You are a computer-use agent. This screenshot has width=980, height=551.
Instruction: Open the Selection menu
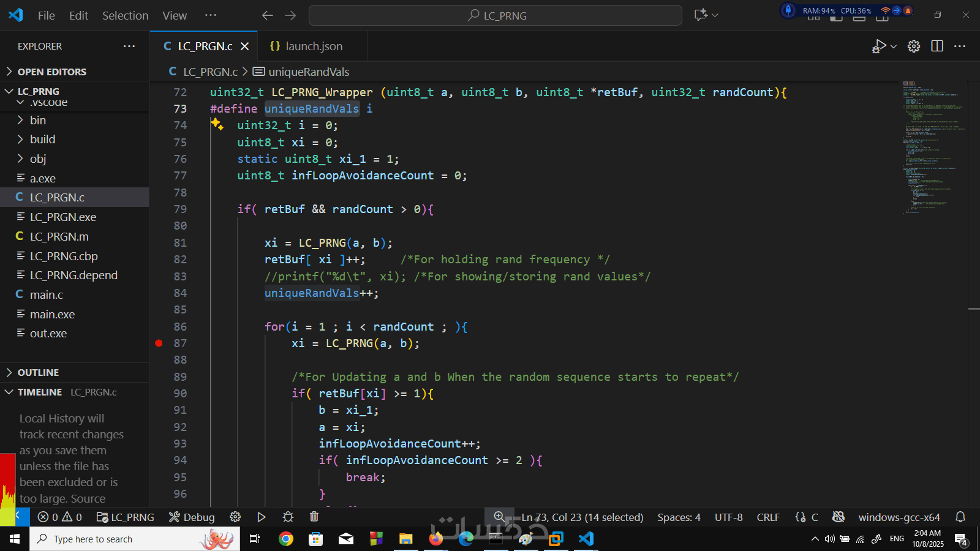click(125, 15)
